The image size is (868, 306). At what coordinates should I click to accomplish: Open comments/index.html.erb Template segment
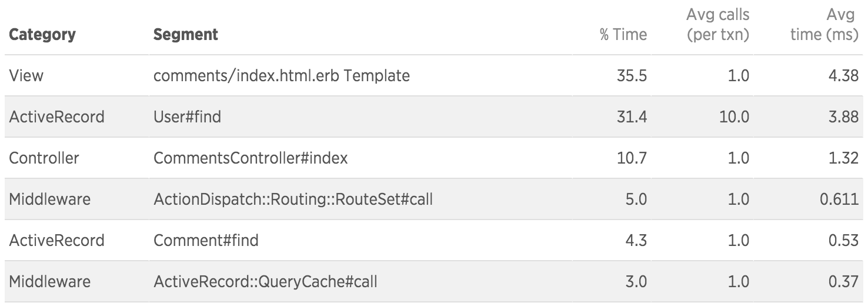tap(282, 76)
